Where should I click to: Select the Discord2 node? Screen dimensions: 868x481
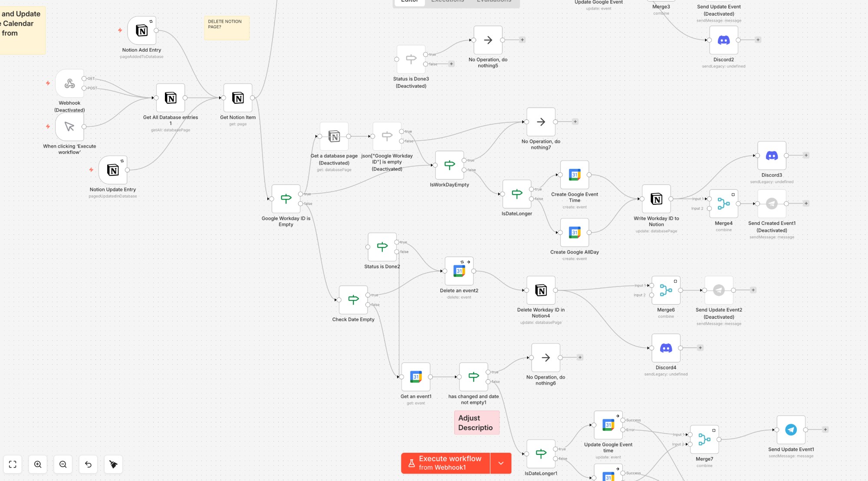pyautogui.click(x=723, y=40)
